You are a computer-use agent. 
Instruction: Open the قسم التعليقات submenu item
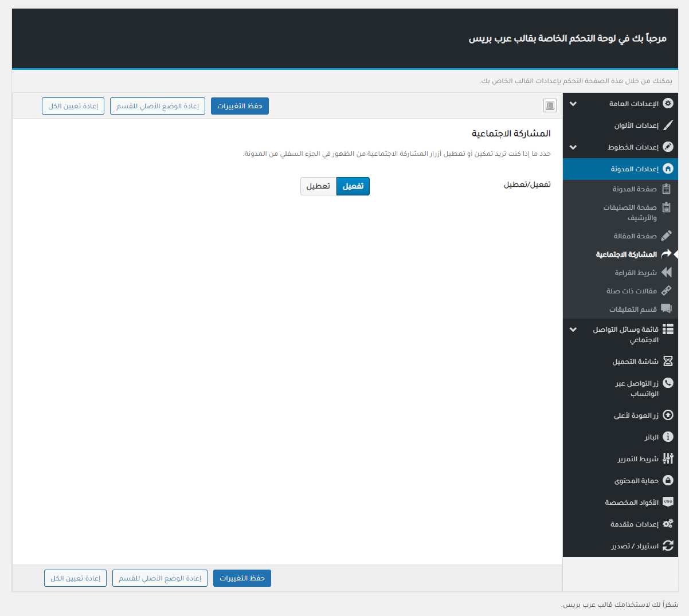click(x=633, y=309)
